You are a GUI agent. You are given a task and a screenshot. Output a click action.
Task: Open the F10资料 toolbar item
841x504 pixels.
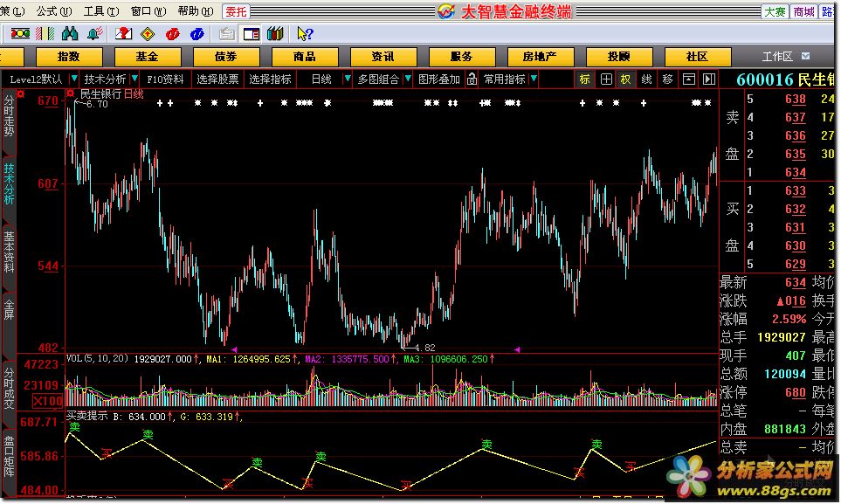165,79
